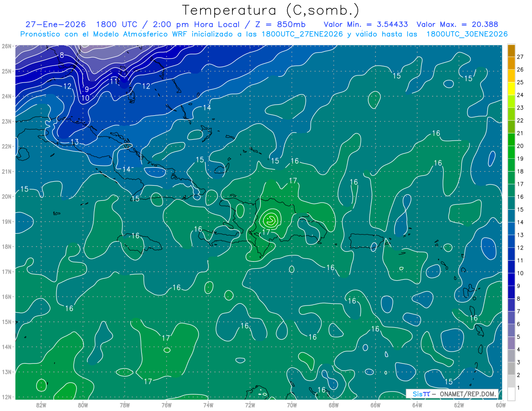
Task: Click the '82W' longitude axis label
Action: [41, 405]
